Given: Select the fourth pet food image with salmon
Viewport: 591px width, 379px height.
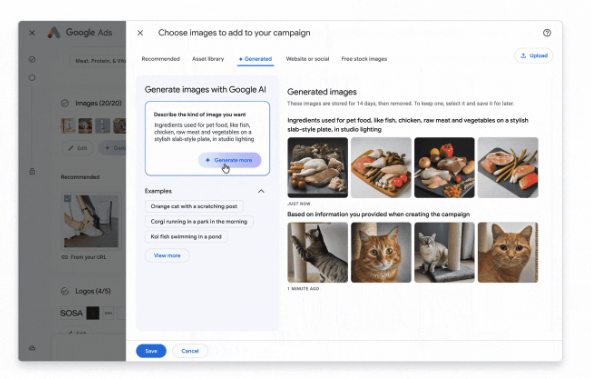Looking at the screenshot, I should (x=508, y=168).
